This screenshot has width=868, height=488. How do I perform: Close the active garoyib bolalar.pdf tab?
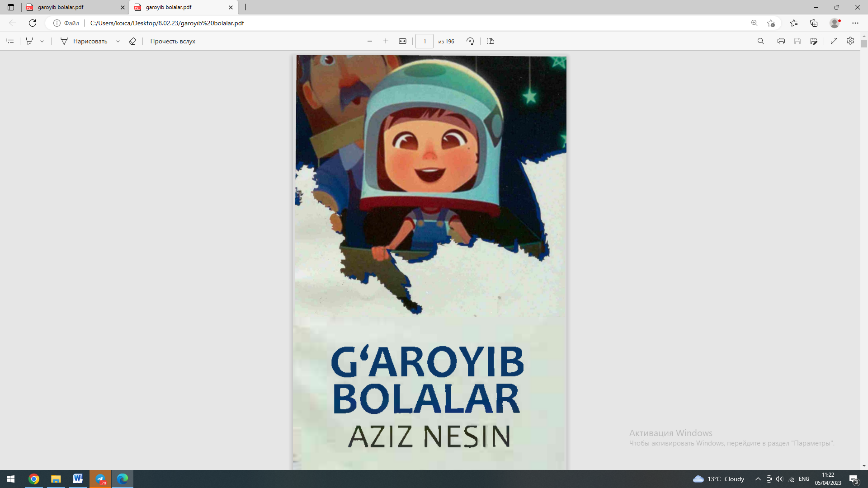click(231, 7)
